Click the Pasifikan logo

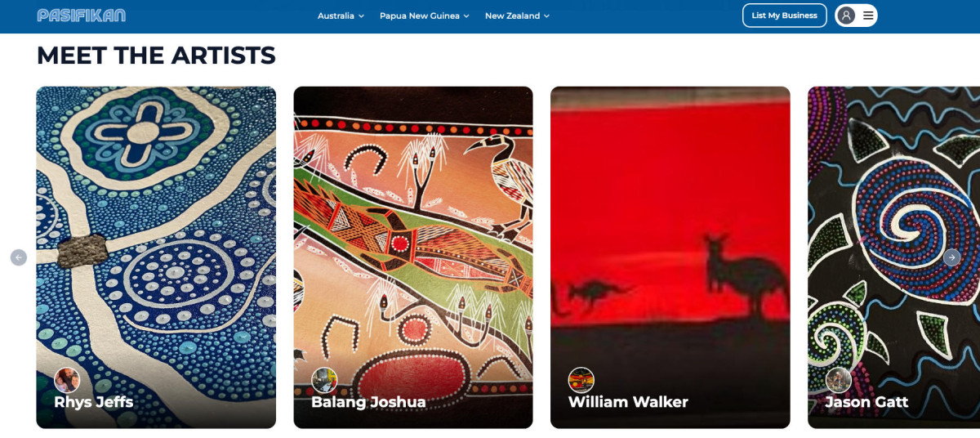tap(82, 15)
